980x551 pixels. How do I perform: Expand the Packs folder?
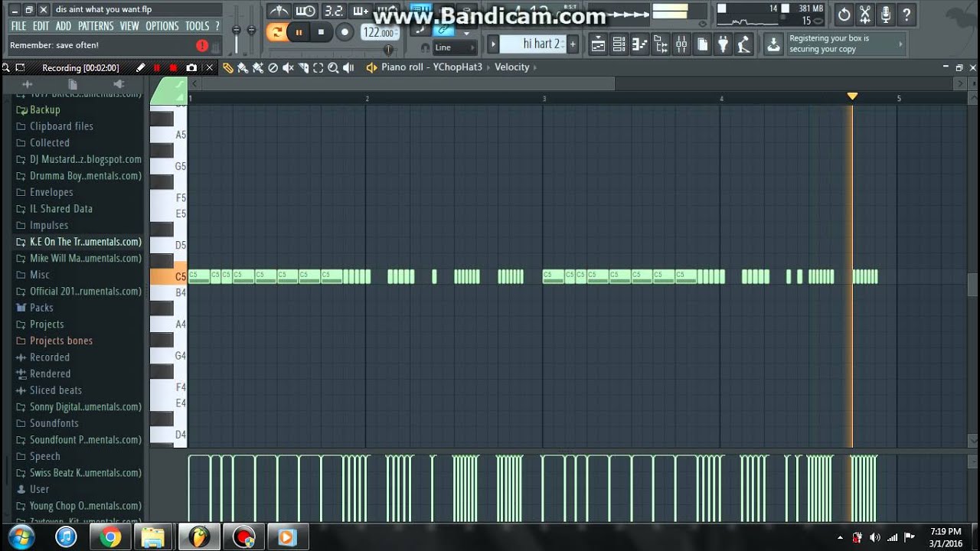(x=41, y=308)
